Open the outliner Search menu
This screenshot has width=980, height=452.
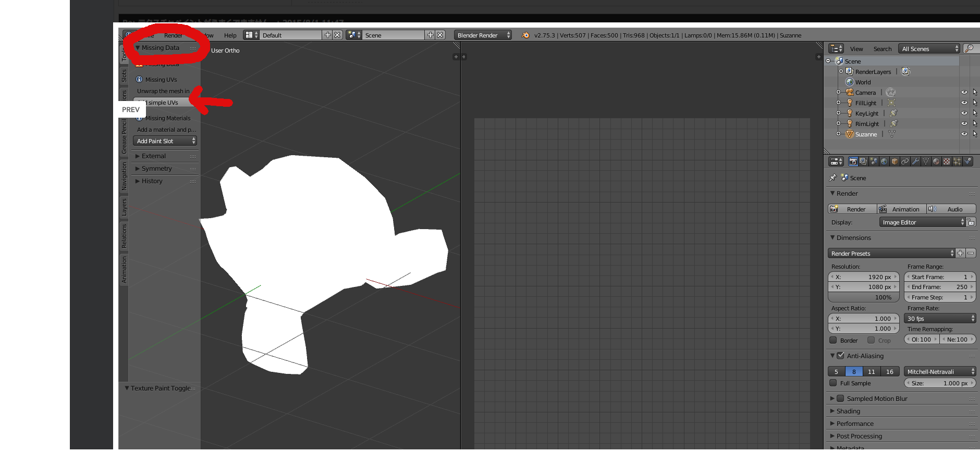pos(883,49)
